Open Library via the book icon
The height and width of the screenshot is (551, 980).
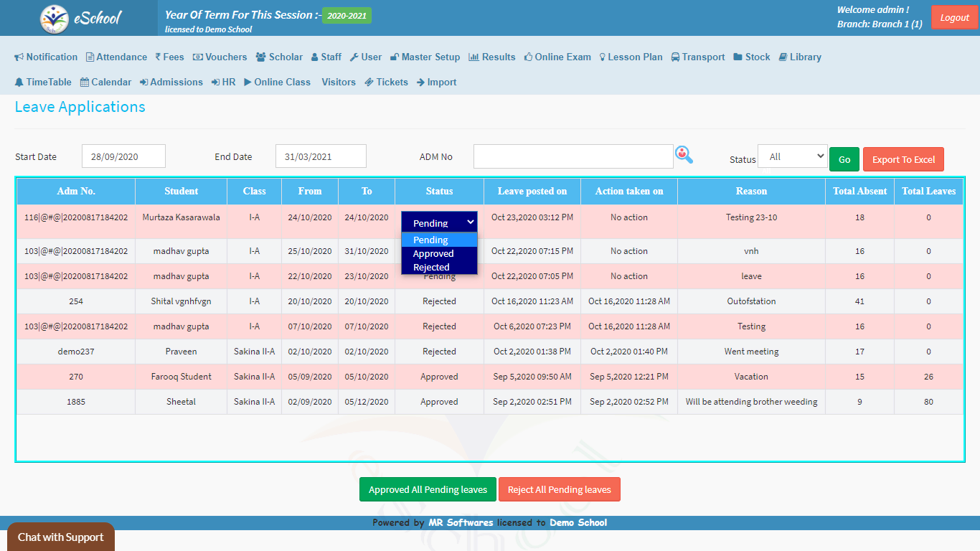pyautogui.click(x=783, y=57)
